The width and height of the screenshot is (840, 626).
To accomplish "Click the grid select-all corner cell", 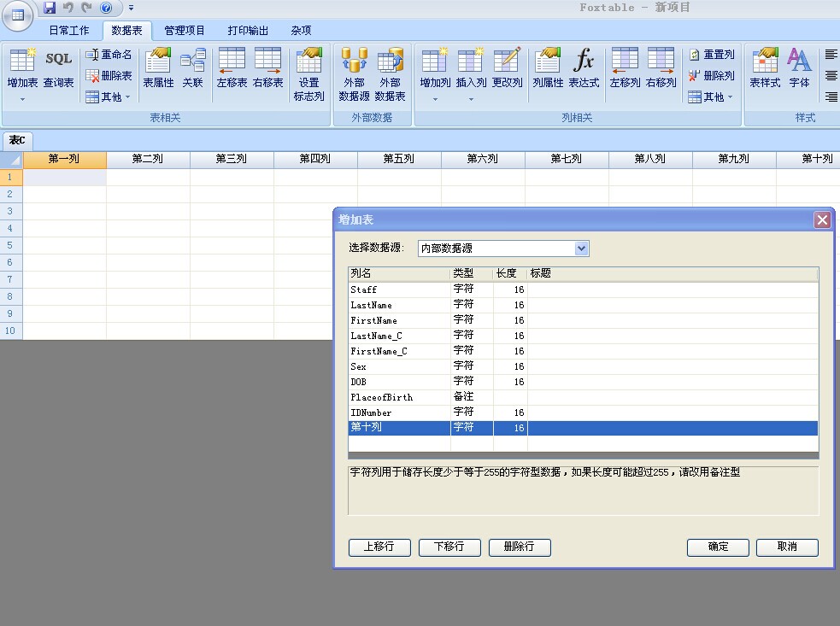I will [11, 160].
